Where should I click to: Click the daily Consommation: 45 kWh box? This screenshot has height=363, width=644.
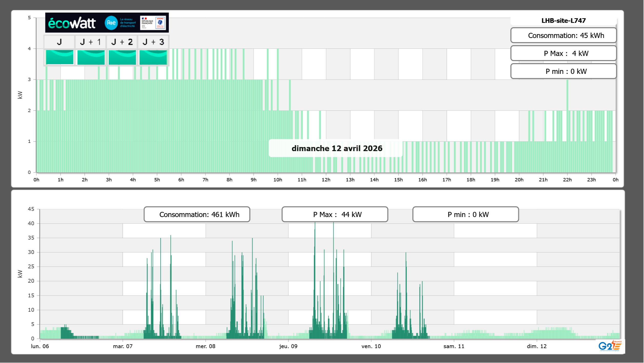563,35
